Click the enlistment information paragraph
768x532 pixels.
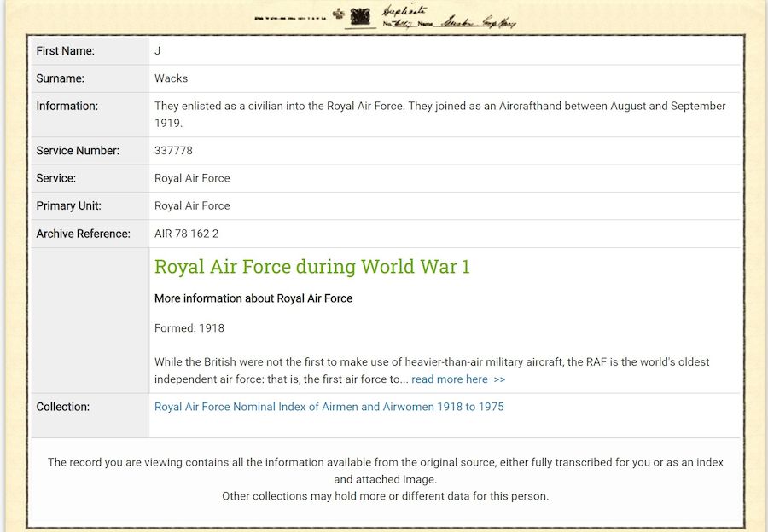439,114
